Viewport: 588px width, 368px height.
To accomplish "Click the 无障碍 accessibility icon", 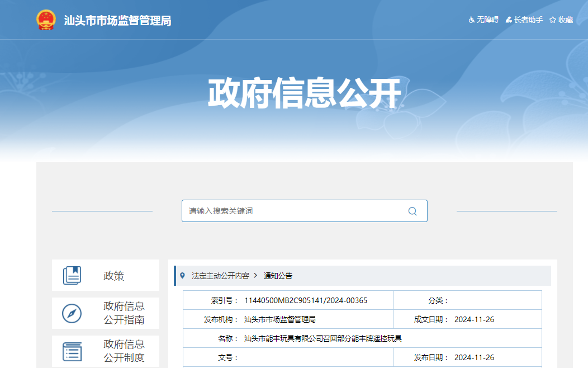I will tap(471, 20).
